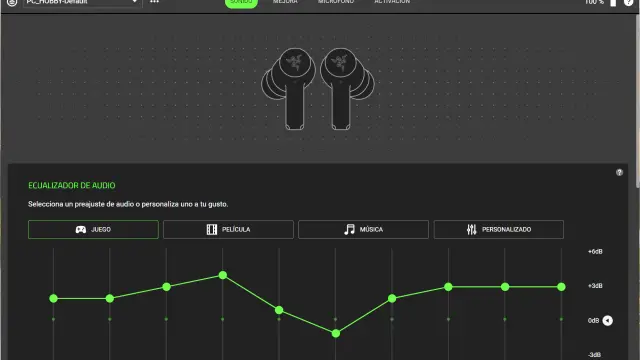This screenshot has width=640, height=360.
Task: Click the highest peak EQ point on the curve
Action: [x=222, y=275]
